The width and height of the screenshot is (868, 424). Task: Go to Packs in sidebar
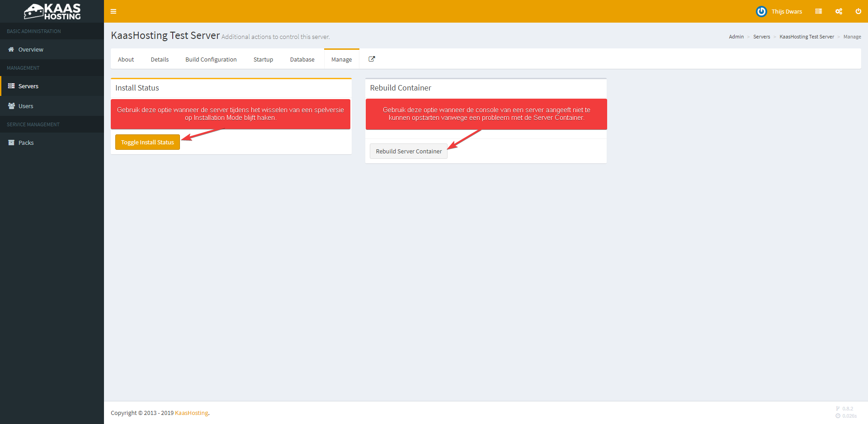pos(26,143)
